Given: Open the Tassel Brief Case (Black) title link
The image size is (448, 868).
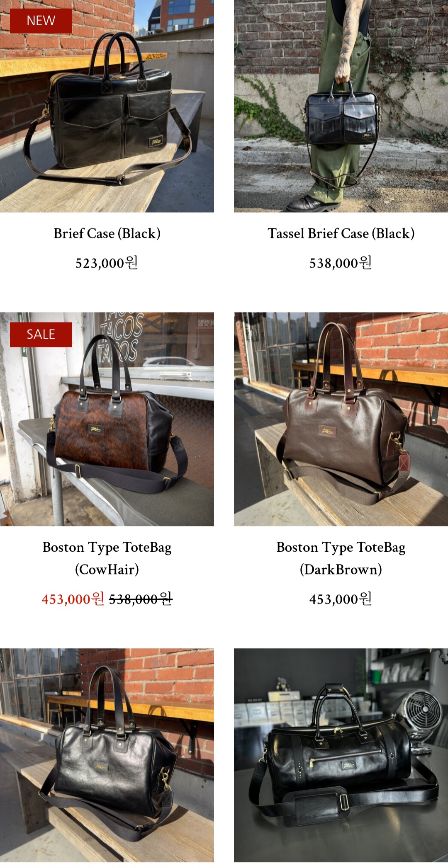Looking at the screenshot, I should [x=341, y=234].
